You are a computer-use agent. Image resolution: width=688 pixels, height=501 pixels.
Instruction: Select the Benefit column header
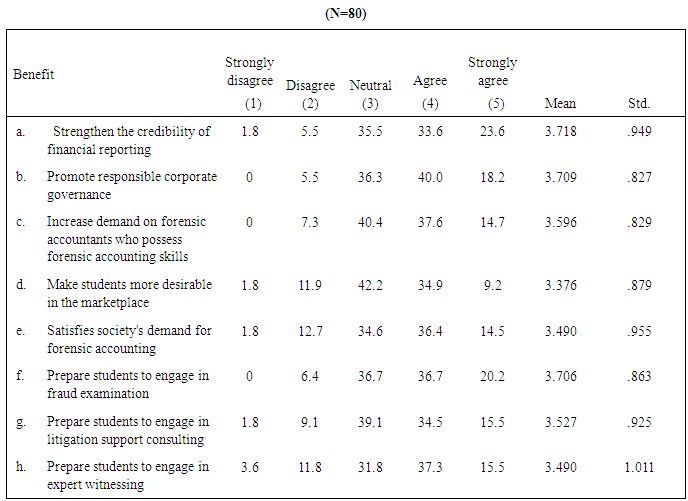coord(33,75)
